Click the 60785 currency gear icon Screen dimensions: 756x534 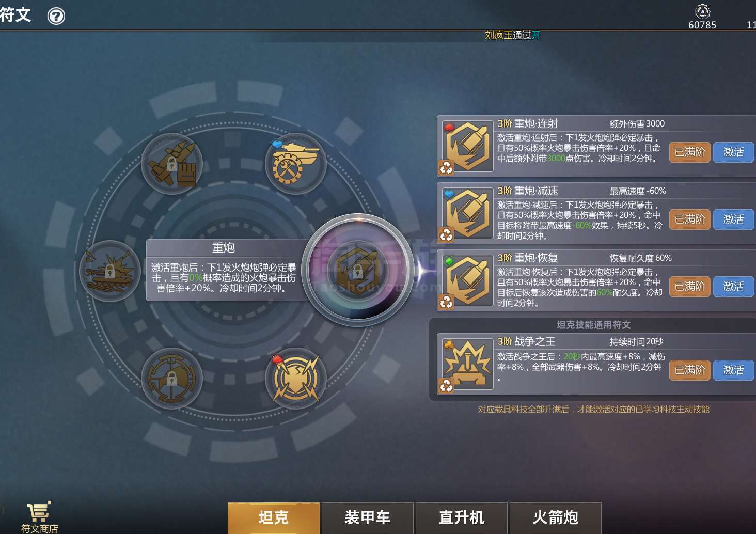coord(703,11)
